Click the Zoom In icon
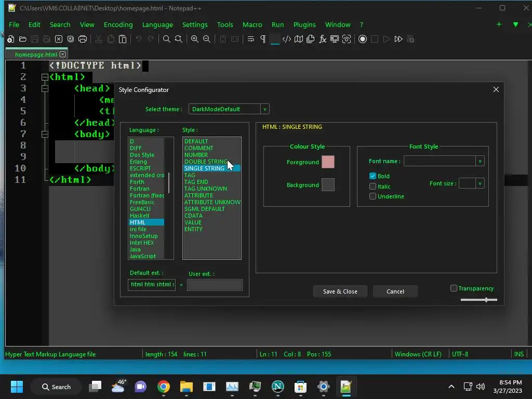The width and height of the screenshot is (532, 399). [x=194, y=39]
